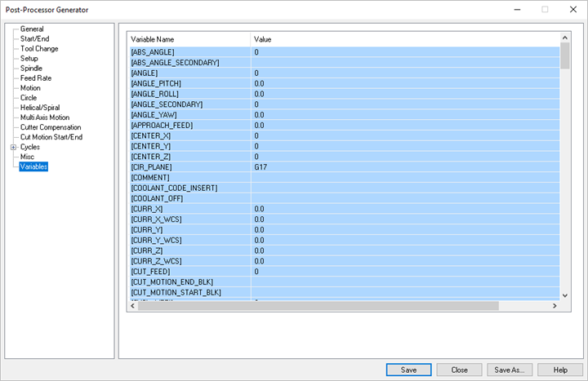Click the horizontal scrollbar thumb
The height and width of the screenshot is (381, 588).
coord(318,306)
